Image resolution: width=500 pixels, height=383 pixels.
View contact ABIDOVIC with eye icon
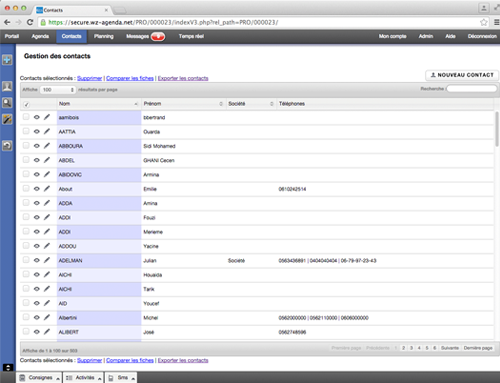37,175
